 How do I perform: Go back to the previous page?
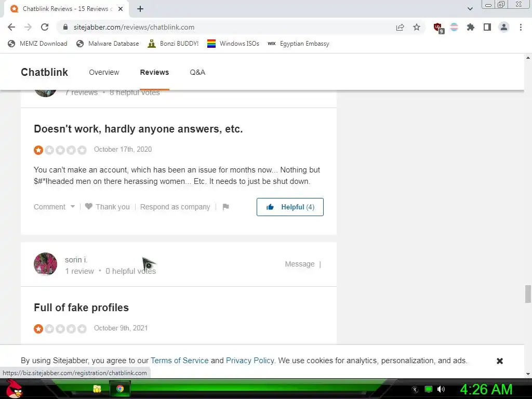(x=11, y=27)
